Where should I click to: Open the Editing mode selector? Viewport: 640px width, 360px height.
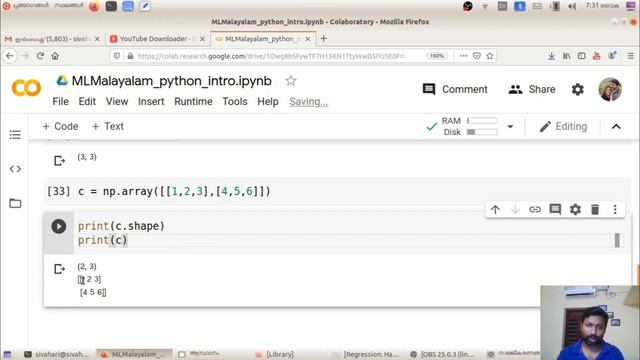click(x=563, y=127)
